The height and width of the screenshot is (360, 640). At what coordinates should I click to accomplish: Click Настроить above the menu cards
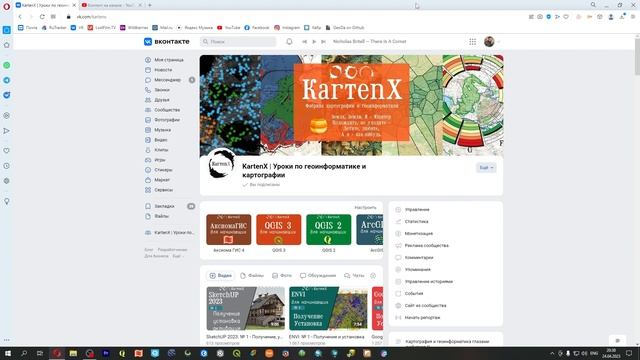[x=365, y=208]
